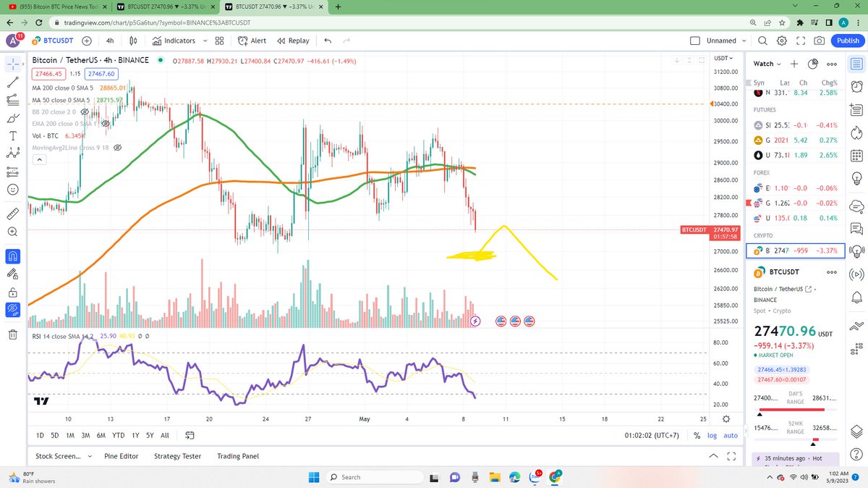Open the 4h interval selector

coord(110,41)
